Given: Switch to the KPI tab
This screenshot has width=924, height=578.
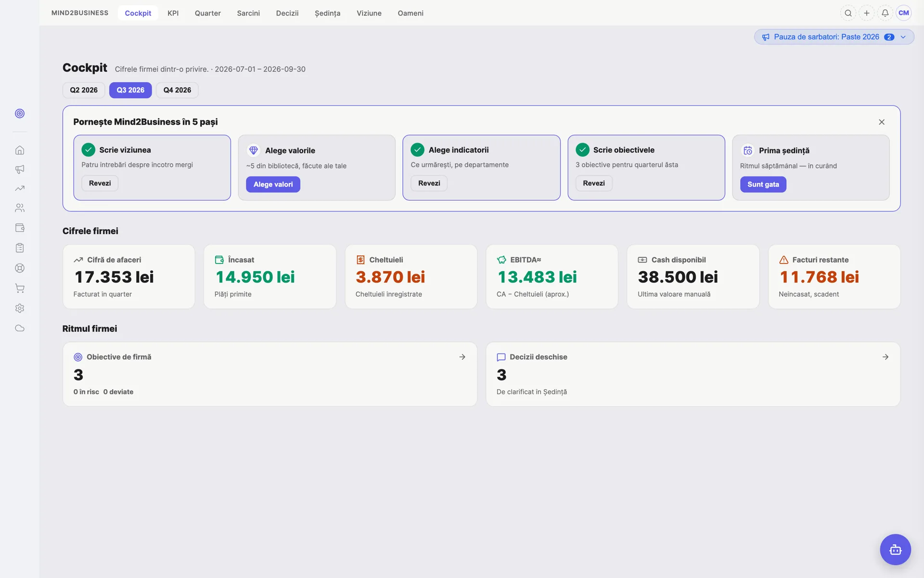Looking at the screenshot, I should point(173,13).
